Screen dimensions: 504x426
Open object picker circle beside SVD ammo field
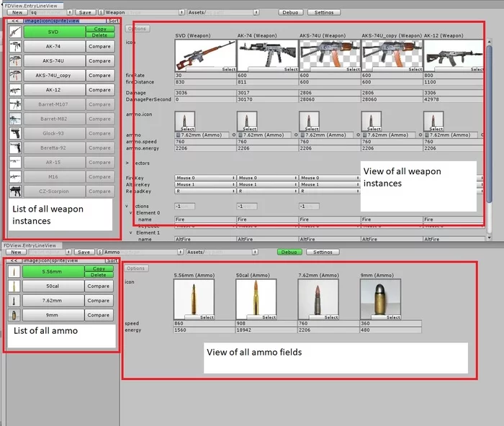(x=234, y=135)
